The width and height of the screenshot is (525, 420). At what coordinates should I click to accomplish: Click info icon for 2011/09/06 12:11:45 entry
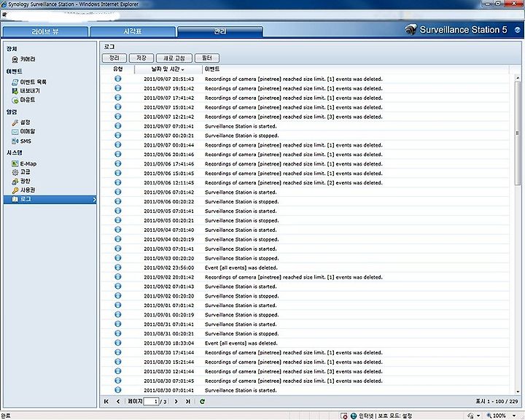(118, 182)
